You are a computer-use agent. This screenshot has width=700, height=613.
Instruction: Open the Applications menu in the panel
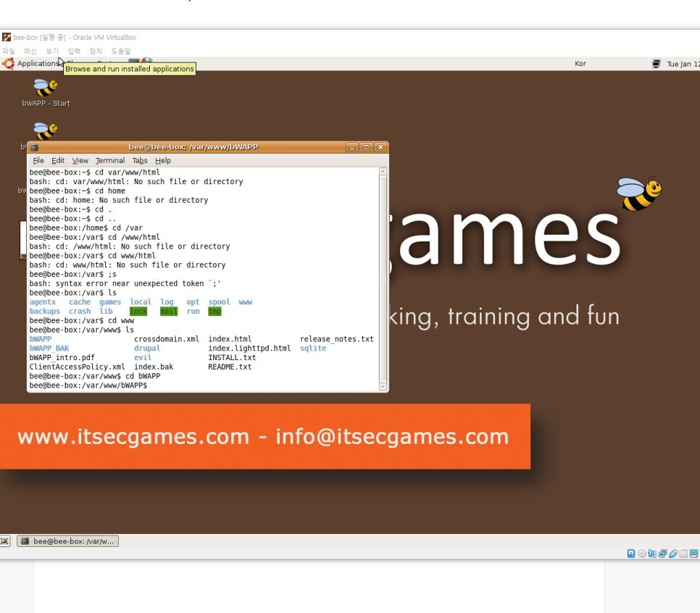click(38, 63)
